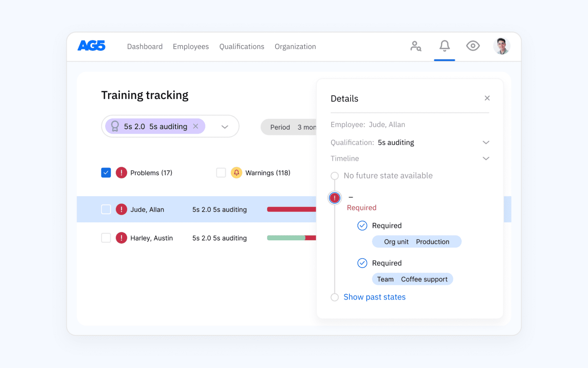Expand the Qualification section chevron
588x368 pixels.
(486, 143)
